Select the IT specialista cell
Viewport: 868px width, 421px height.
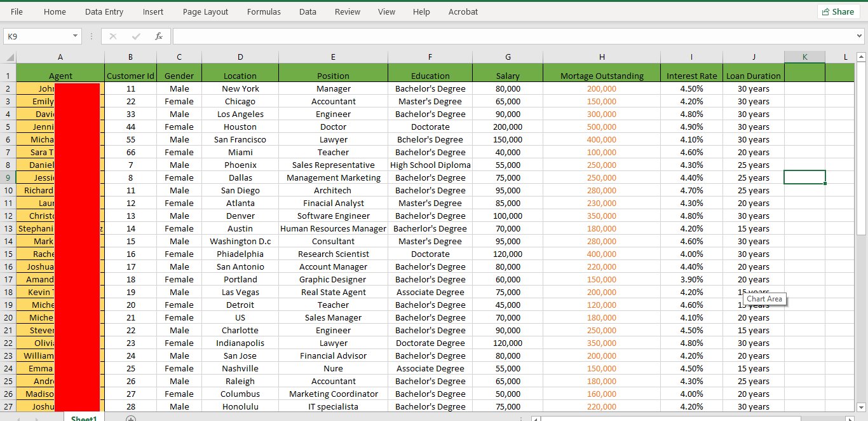click(x=333, y=406)
